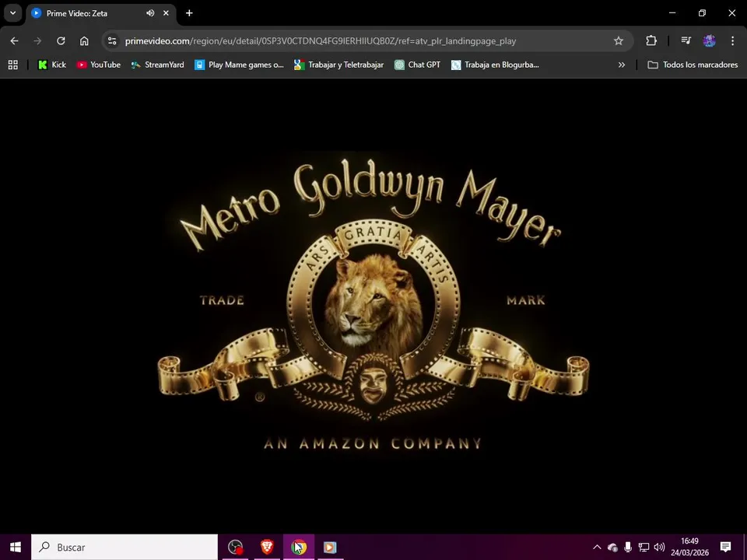The image size is (747, 560).
Task: Bookmark this page with the star
Action: [x=619, y=41]
